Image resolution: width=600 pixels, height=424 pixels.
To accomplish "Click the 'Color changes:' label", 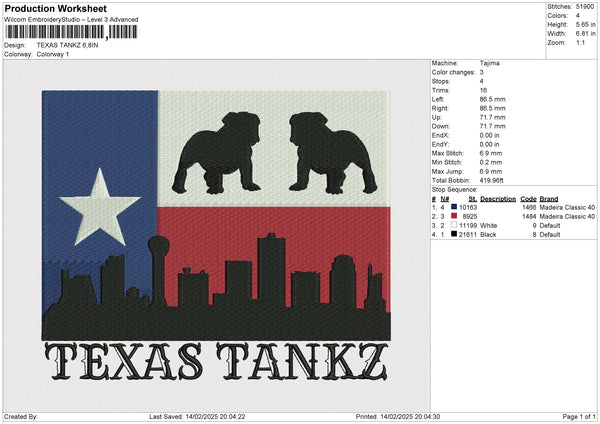I will coord(453,72).
